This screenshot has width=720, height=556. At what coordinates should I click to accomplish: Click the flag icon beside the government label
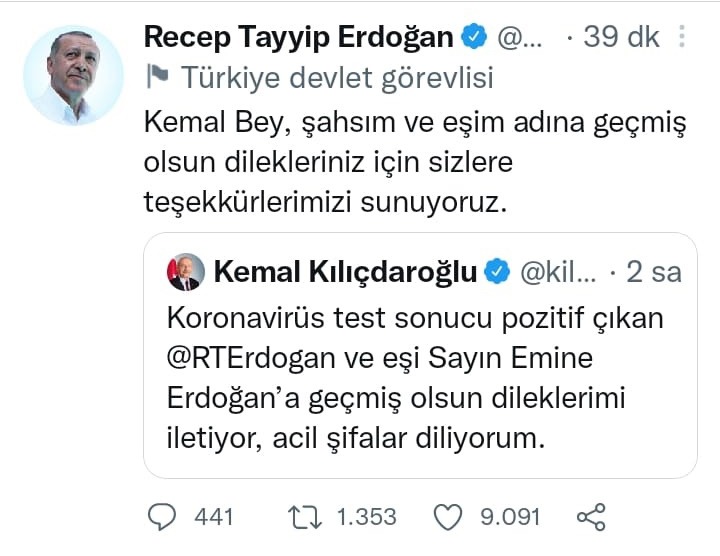click(x=157, y=76)
